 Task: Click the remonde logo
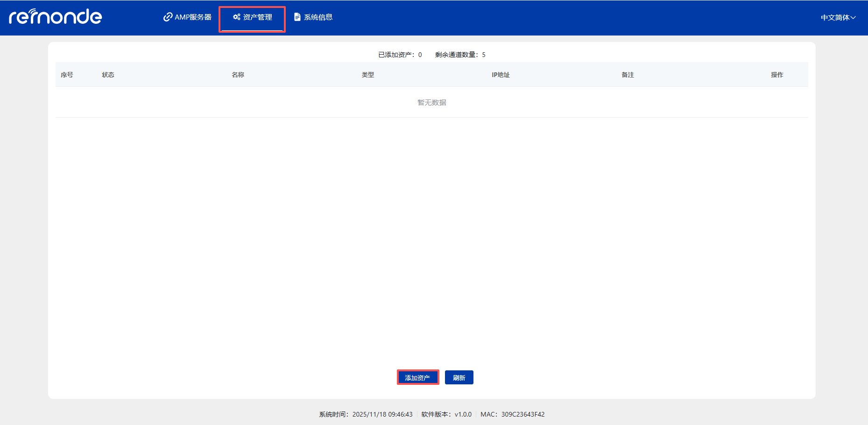click(x=55, y=17)
